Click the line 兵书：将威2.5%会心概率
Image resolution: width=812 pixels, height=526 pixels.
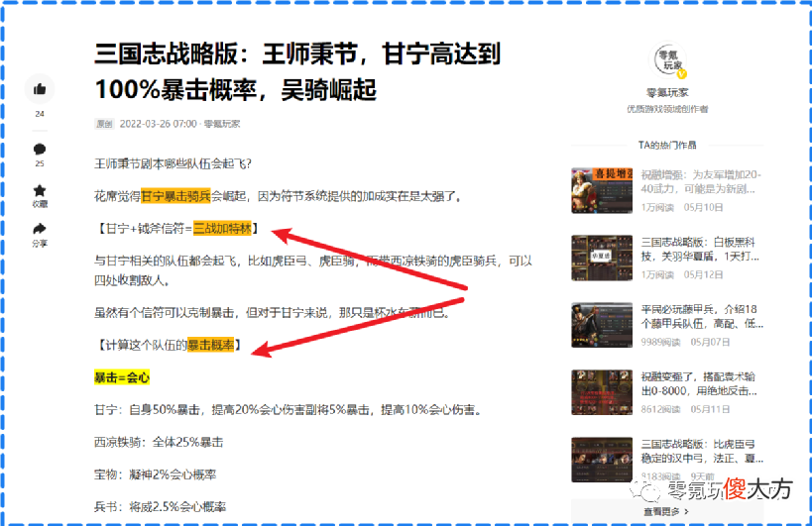click(x=160, y=507)
